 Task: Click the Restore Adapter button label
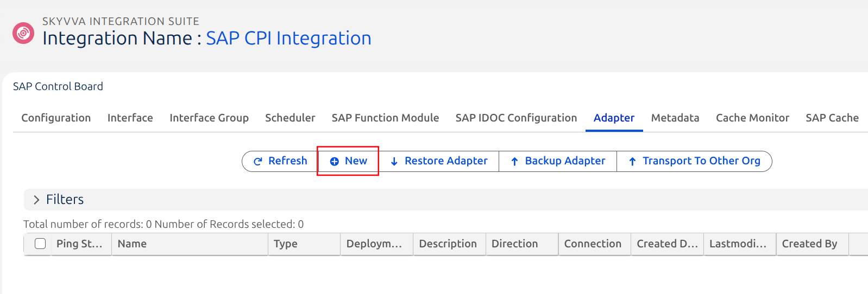(x=446, y=161)
